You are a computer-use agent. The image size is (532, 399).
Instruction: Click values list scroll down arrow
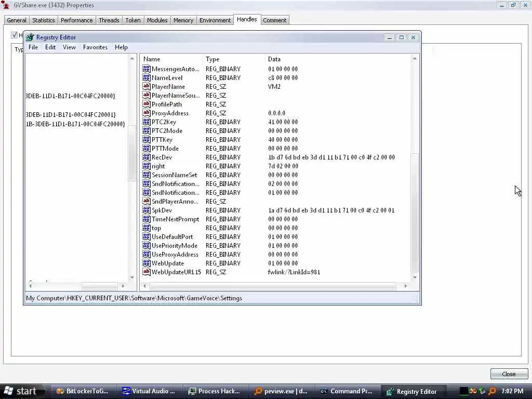415,277
